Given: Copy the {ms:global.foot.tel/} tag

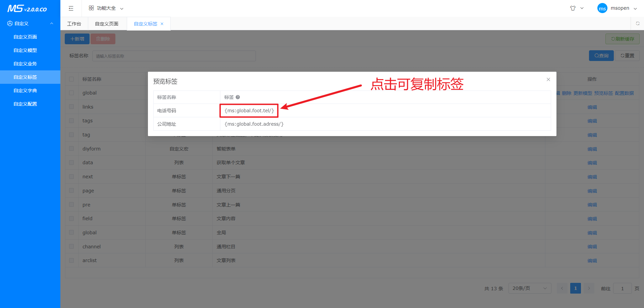Looking at the screenshot, I should coord(249,111).
